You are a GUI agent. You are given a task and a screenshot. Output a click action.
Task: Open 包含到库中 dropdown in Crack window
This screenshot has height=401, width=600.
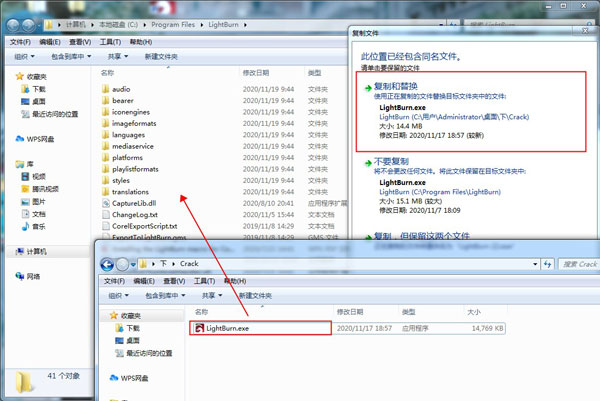[165, 296]
